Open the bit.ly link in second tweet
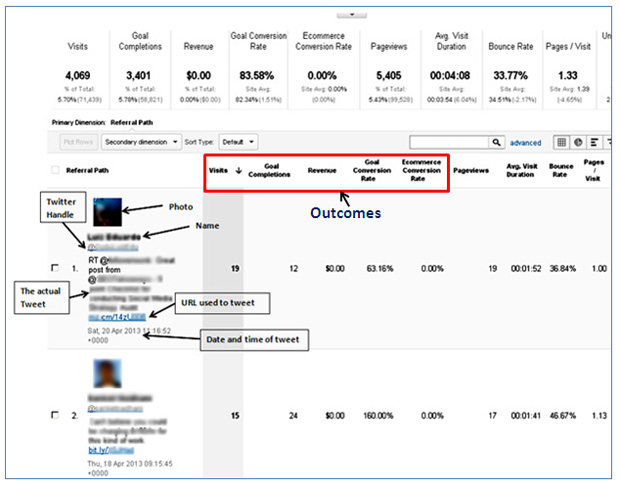Image resolution: width=620 pixels, height=488 pixels. coord(111,450)
